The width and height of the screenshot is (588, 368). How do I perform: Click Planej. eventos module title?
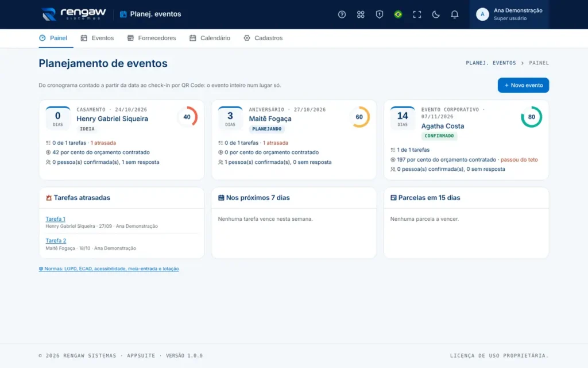[155, 14]
